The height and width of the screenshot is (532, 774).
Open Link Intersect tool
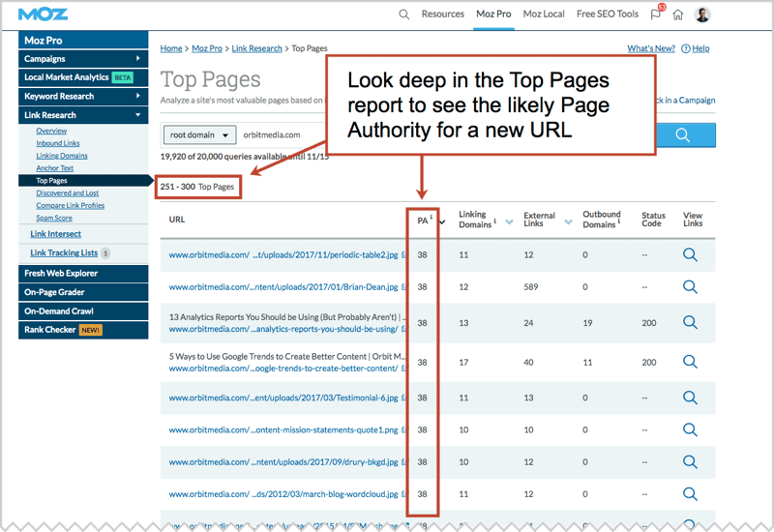pos(56,234)
